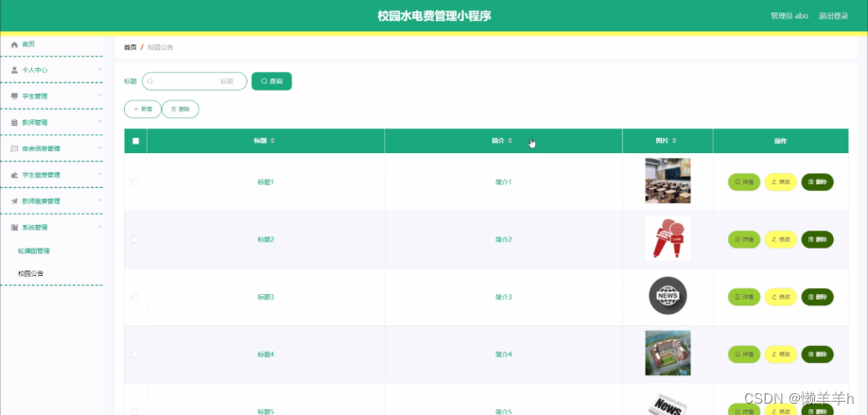Click 删除 for row 标题2
This screenshot has width=868, height=415.
[x=817, y=239]
